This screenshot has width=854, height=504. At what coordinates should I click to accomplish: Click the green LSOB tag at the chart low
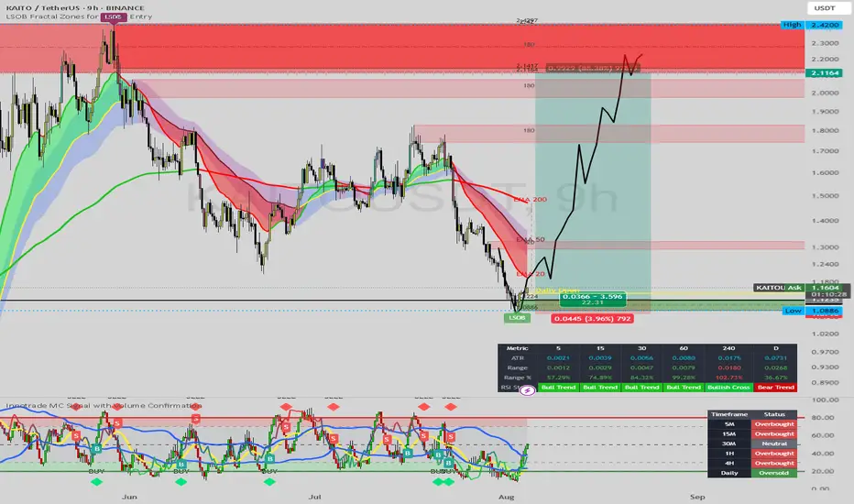(517, 318)
